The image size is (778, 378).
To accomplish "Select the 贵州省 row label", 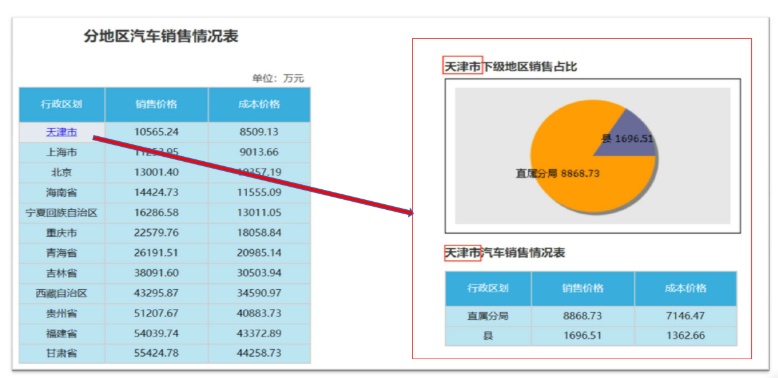I will (62, 314).
